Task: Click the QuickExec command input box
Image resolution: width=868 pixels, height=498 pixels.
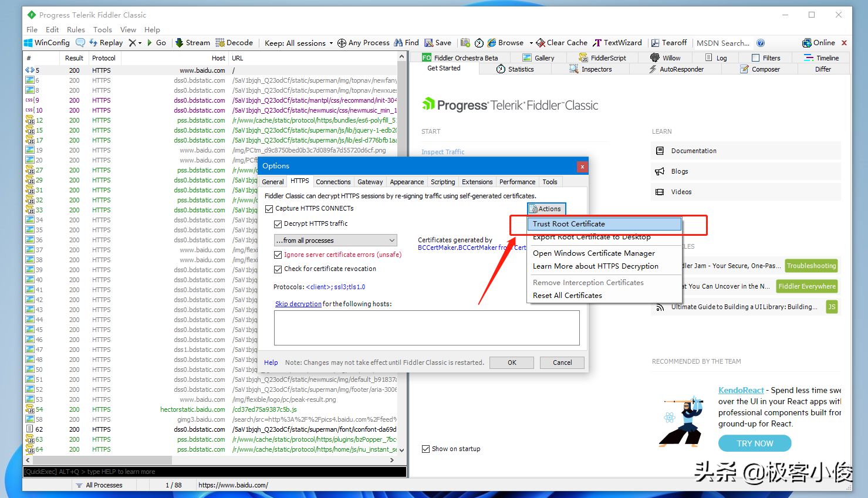Action: [x=215, y=472]
